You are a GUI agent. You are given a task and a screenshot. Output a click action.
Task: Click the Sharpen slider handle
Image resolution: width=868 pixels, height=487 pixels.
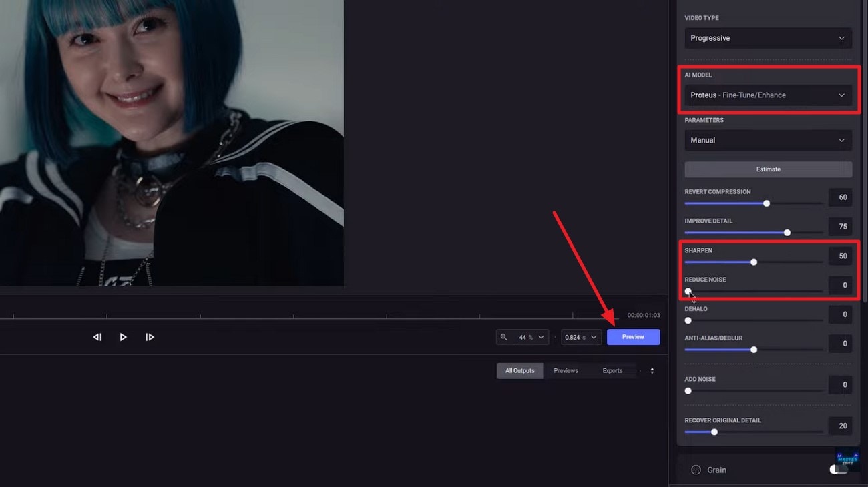point(754,262)
